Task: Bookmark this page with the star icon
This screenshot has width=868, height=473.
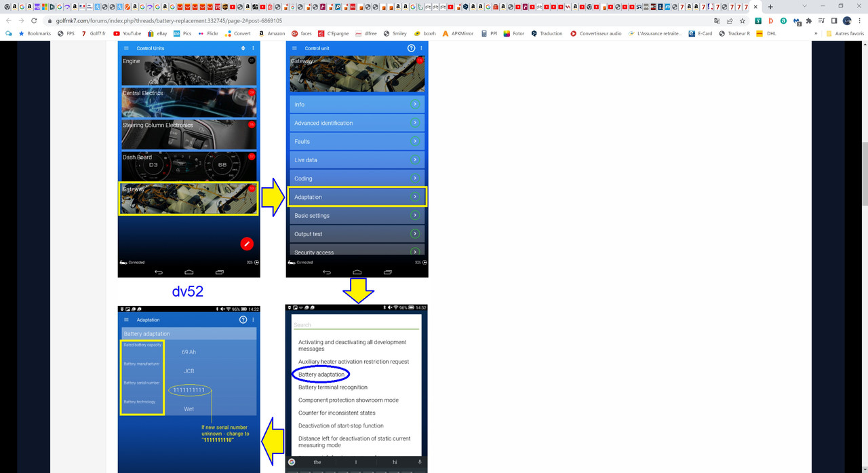Action: coord(743,21)
